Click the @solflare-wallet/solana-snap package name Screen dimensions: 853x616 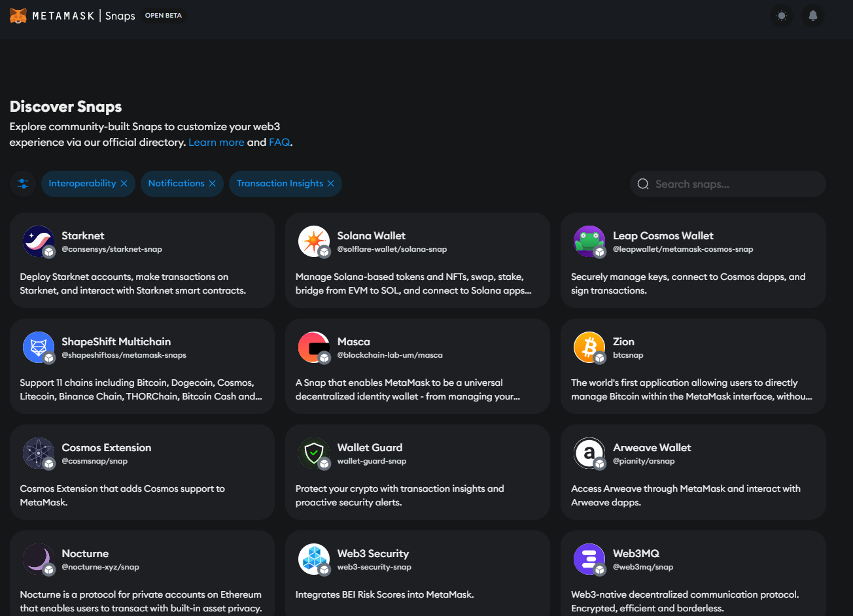[x=392, y=249]
